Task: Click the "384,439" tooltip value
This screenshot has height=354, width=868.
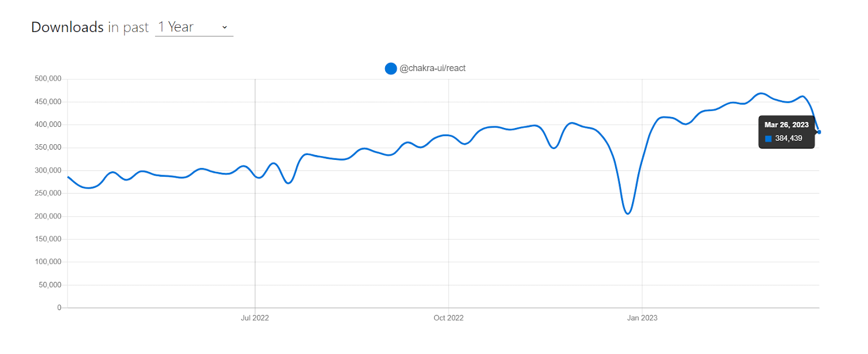Action: 788,138
